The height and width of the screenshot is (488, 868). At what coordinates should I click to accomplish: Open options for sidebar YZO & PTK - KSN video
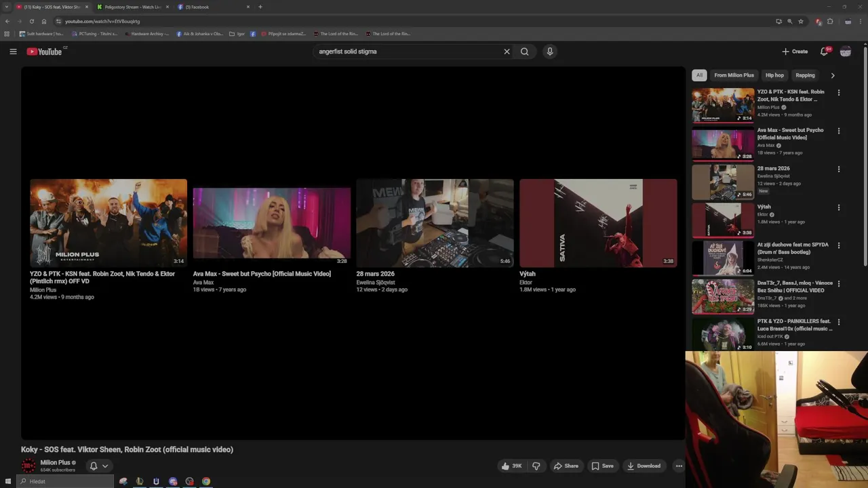839,93
